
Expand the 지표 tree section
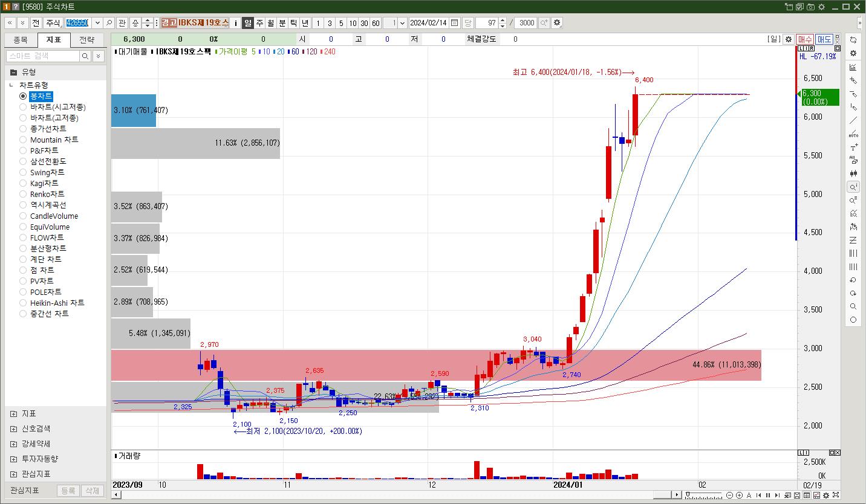(13, 414)
